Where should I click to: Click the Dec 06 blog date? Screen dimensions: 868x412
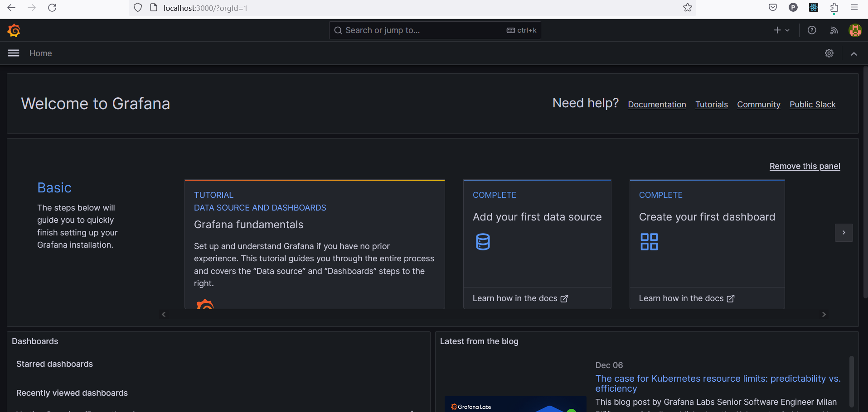(609, 365)
